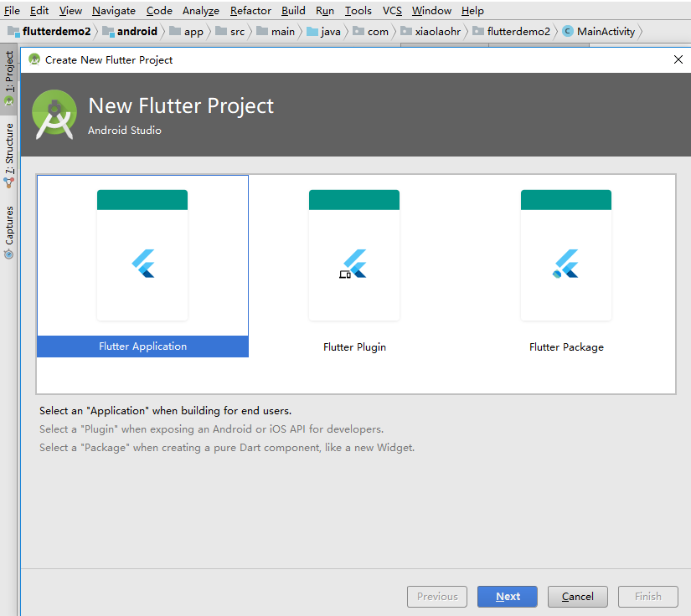Image resolution: width=691 pixels, height=616 pixels.
Task: Click the MainActivity class breadcrumb
Action: tap(599, 31)
